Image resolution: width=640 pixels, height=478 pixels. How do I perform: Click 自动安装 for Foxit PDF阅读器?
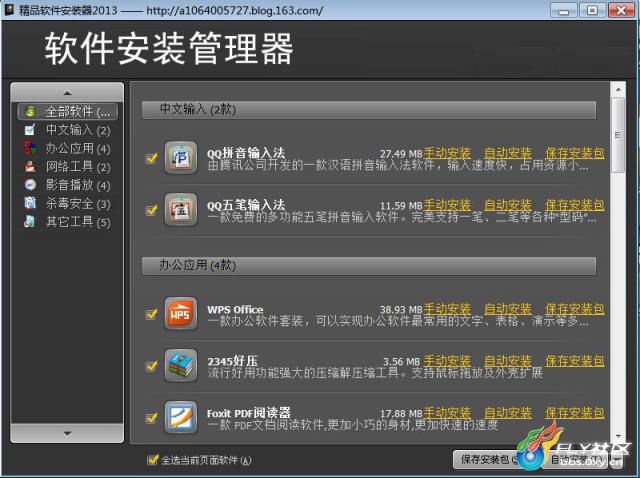(507, 413)
